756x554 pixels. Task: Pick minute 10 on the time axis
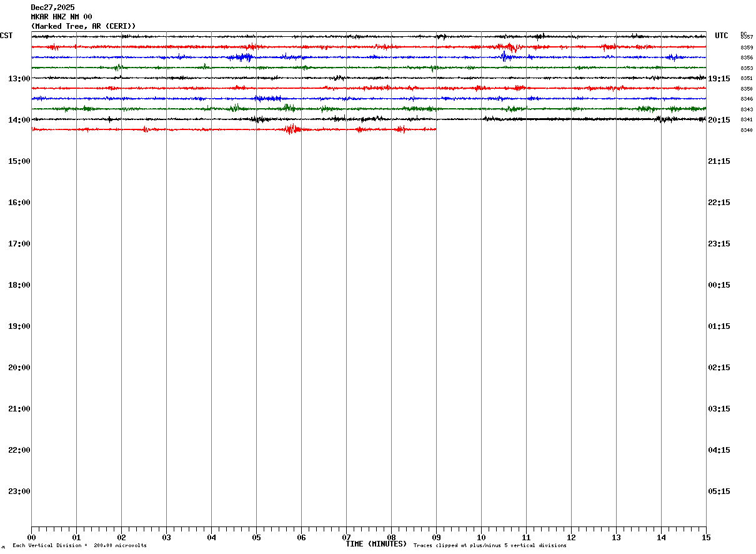[481, 537]
